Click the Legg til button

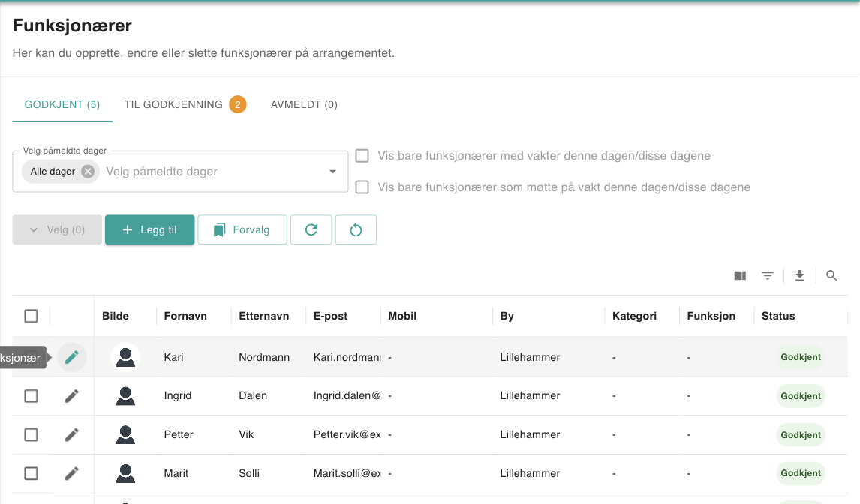150,229
